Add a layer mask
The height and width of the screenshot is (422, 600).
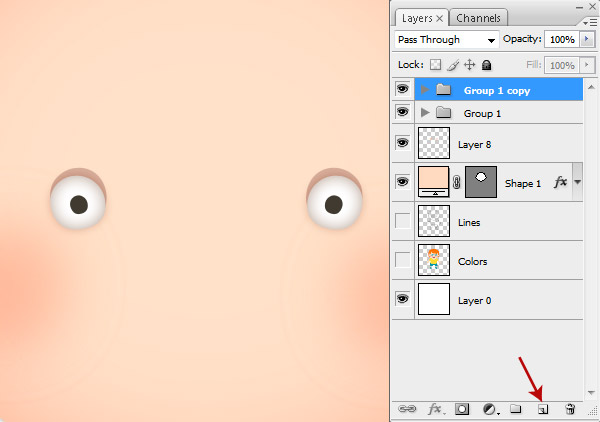[462, 409]
